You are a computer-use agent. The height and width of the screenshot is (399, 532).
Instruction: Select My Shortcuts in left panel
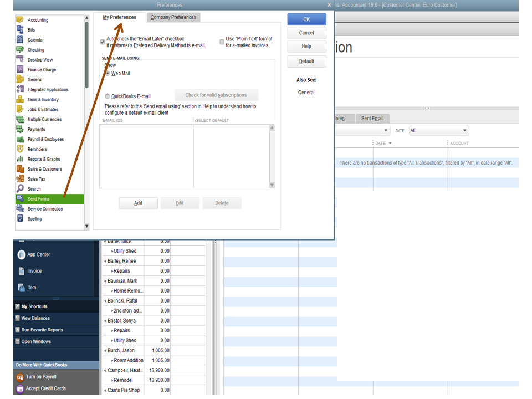tap(57, 306)
